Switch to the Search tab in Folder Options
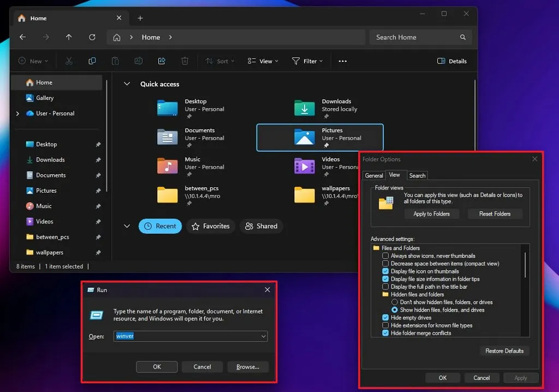 (417, 175)
